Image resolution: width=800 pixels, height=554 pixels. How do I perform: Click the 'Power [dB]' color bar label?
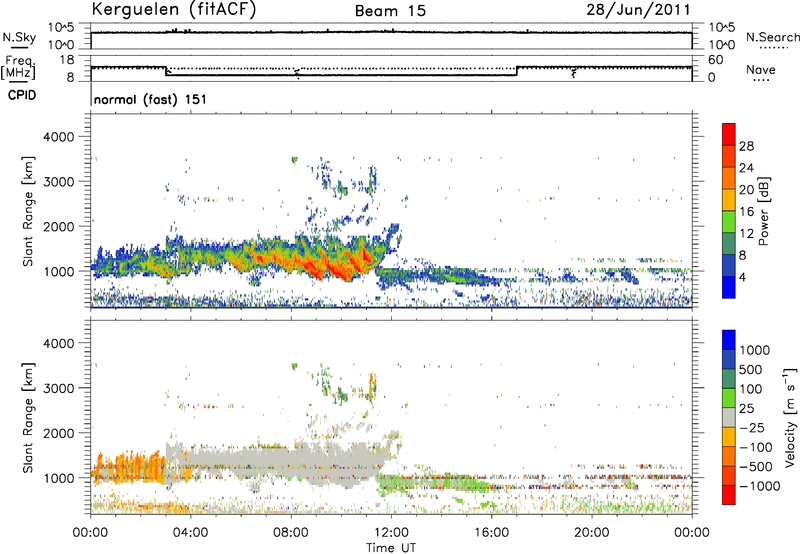tap(763, 211)
